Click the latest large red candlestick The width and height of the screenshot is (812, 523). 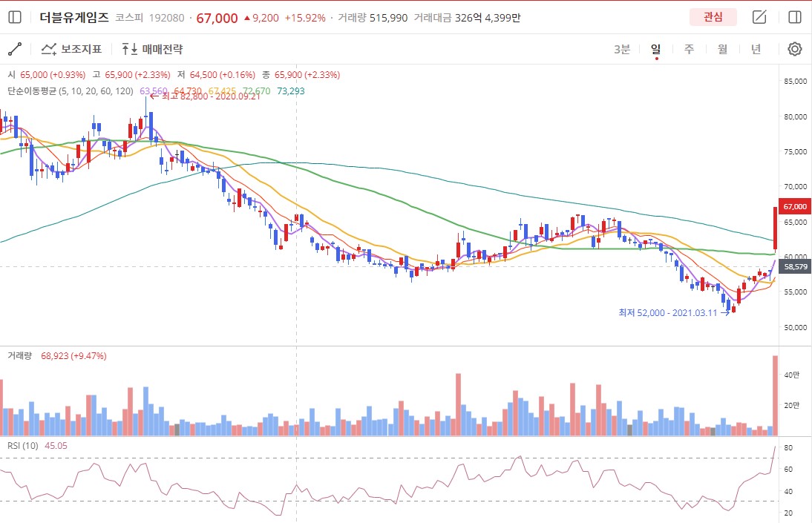coord(775,228)
